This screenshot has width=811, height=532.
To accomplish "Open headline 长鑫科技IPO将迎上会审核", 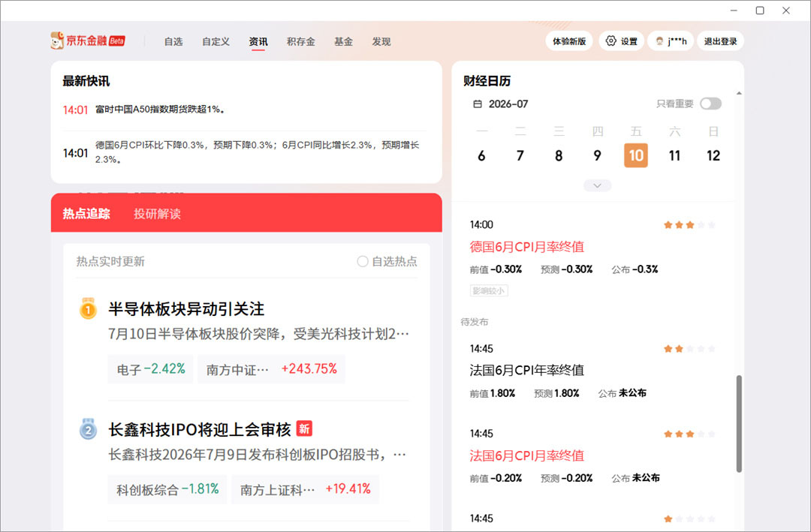I will click(200, 429).
